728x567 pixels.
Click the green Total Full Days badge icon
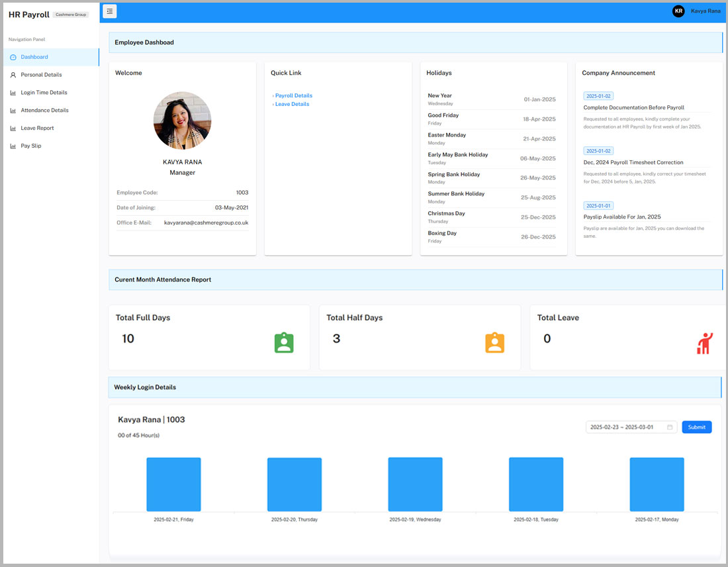(284, 342)
